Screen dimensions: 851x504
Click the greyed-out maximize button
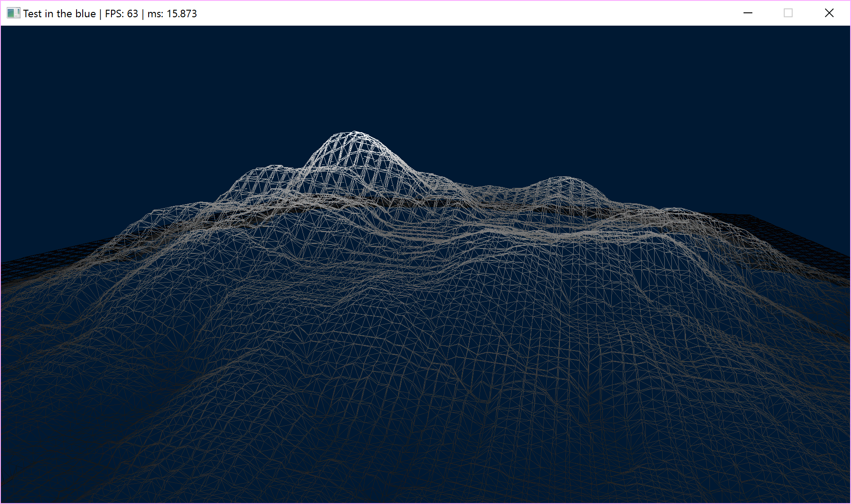[788, 13]
